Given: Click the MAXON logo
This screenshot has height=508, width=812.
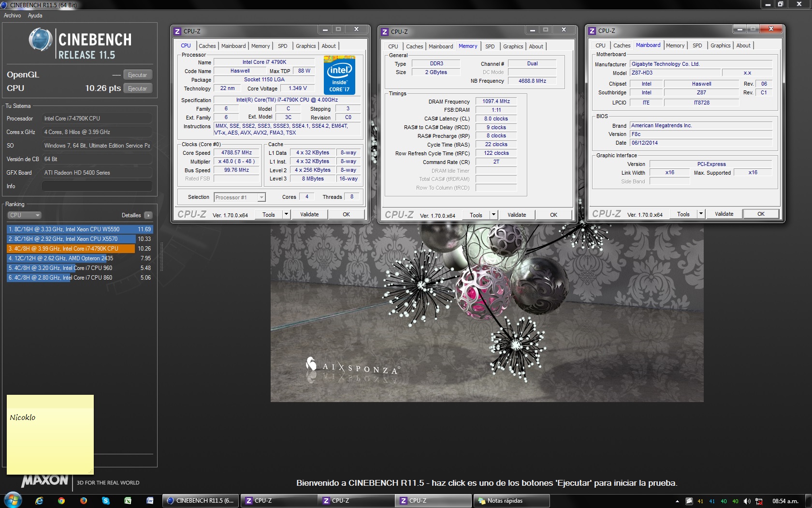Looking at the screenshot, I should click(x=45, y=480).
